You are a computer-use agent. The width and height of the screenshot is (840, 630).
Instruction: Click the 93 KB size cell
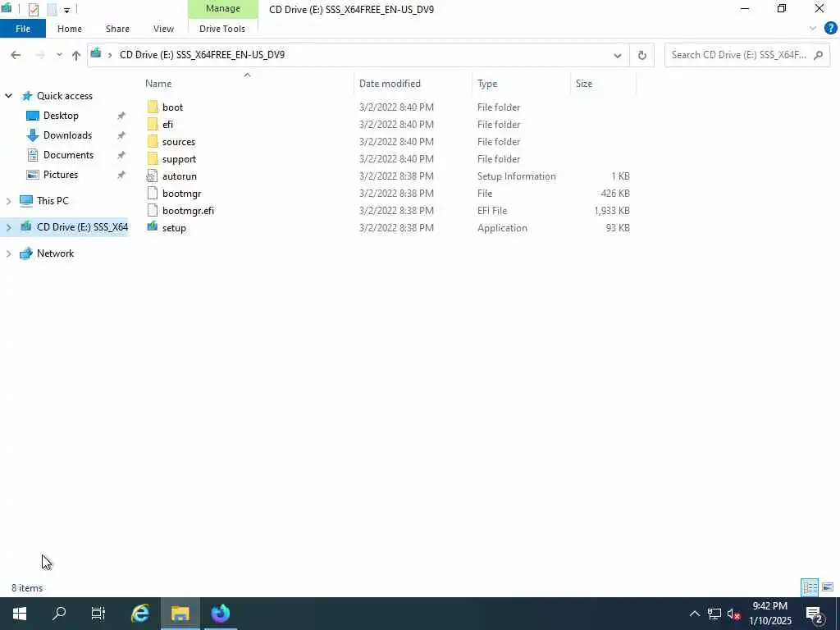[618, 228]
